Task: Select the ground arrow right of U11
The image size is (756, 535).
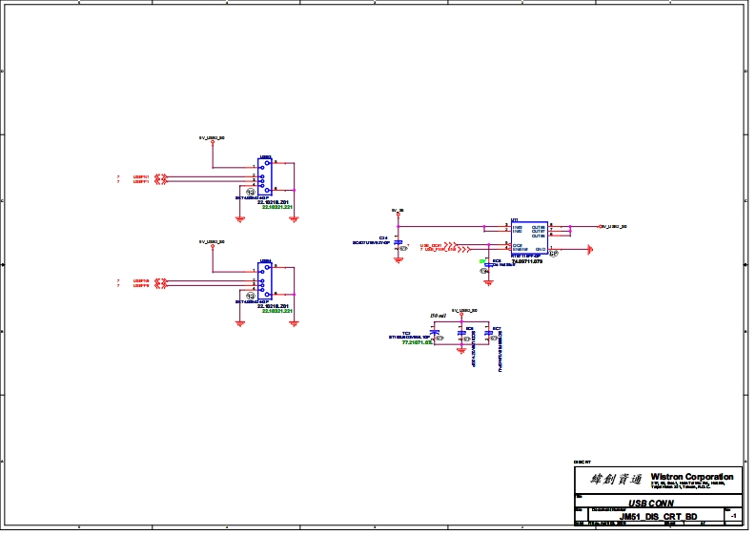Action: pyautogui.click(x=589, y=250)
